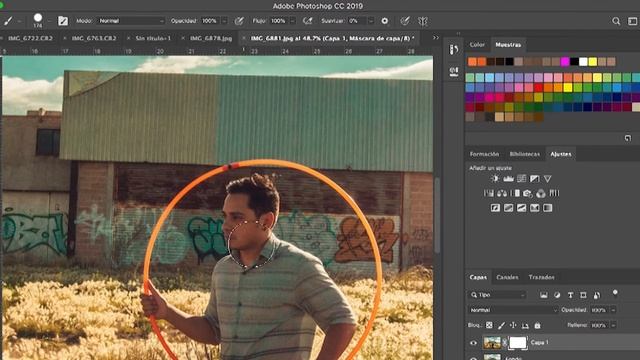Open the brush size preset picker showing 174
This screenshot has width=640, height=360.
38,20
